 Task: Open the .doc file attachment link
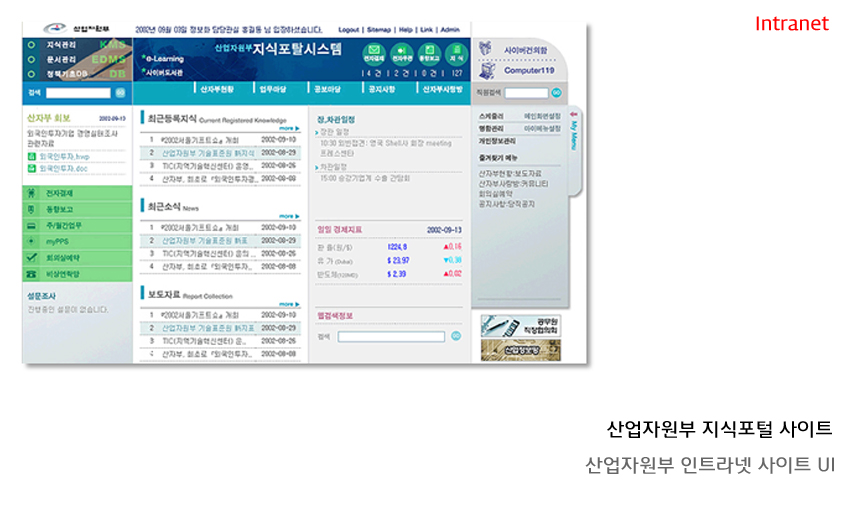tap(63, 169)
